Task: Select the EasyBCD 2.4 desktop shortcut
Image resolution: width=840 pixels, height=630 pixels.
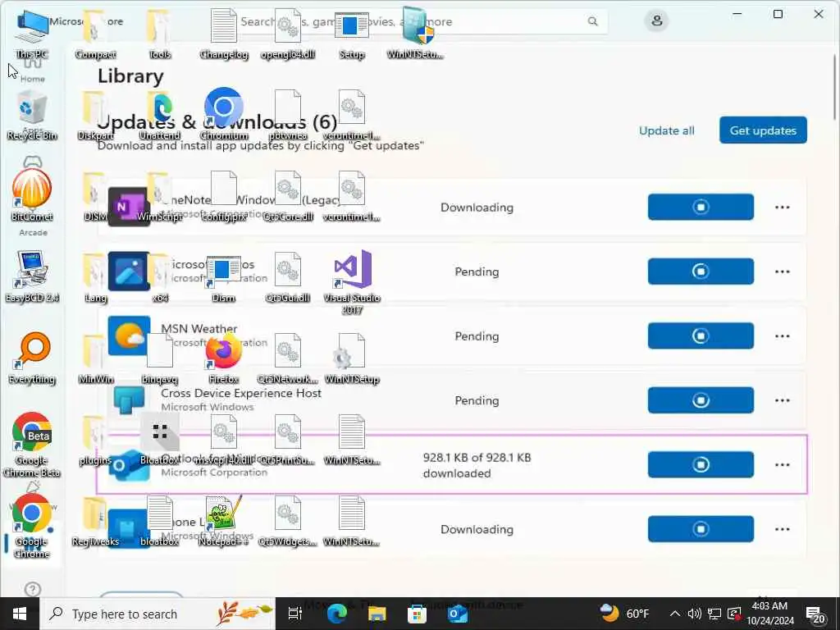Action: [32, 277]
